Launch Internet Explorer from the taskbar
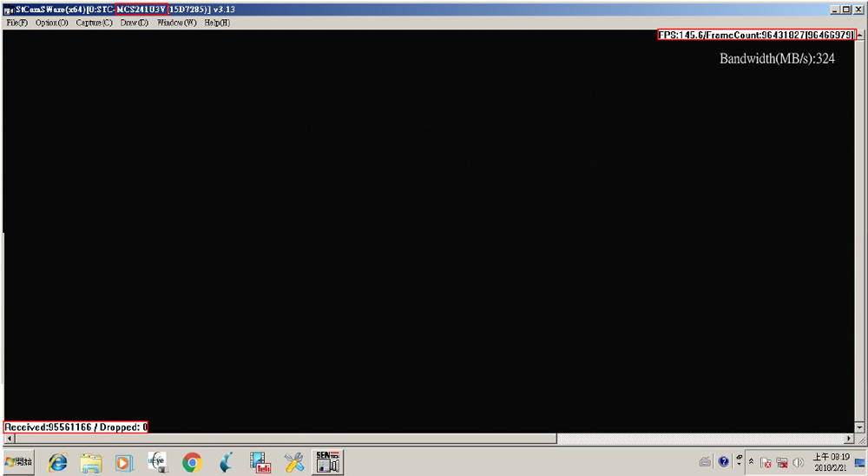The height and width of the screenshot is (476, 868). coord(58,462)
